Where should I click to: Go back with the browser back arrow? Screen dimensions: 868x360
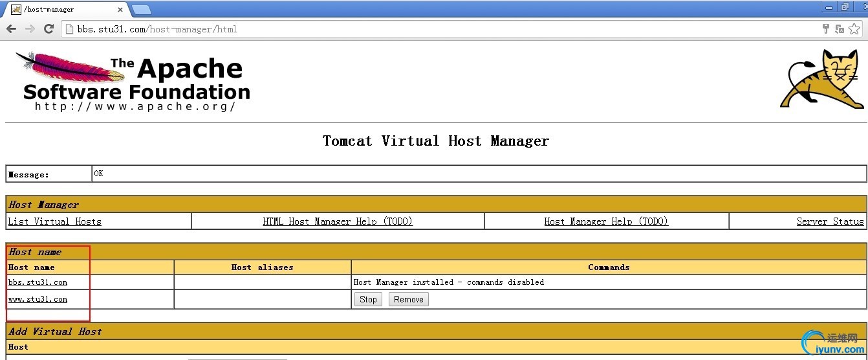11,28
